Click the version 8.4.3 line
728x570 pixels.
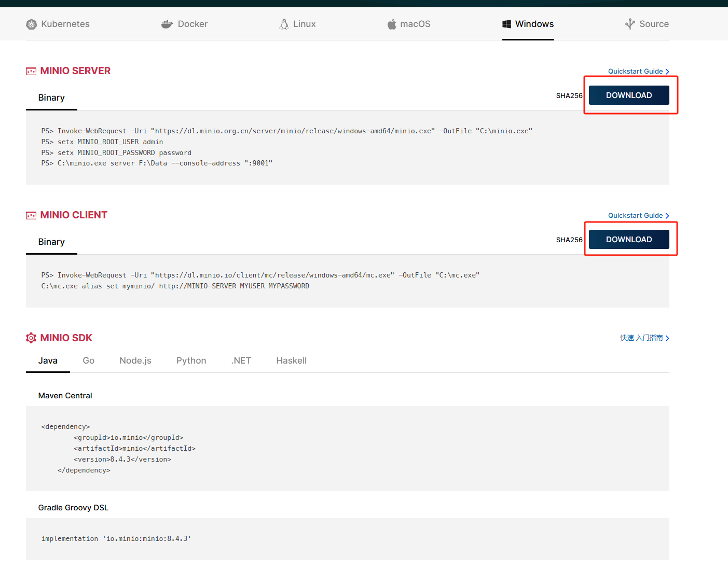[122, 460]
